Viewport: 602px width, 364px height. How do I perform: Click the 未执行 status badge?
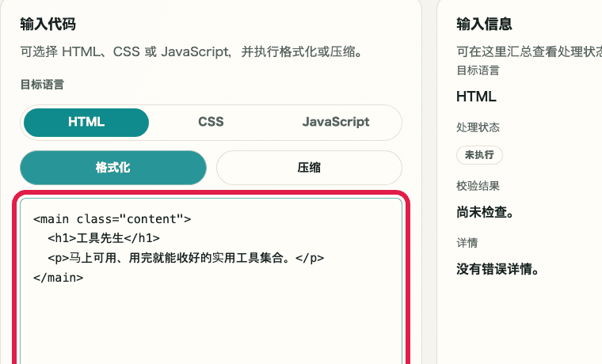coord(479,155)
